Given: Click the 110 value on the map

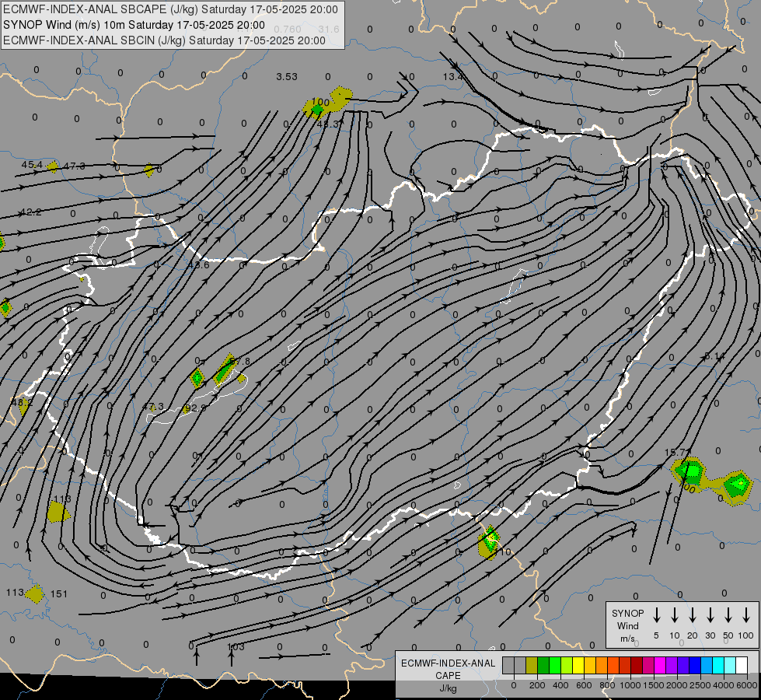Looking at the screenshot, I should click(x=504, y=552).
